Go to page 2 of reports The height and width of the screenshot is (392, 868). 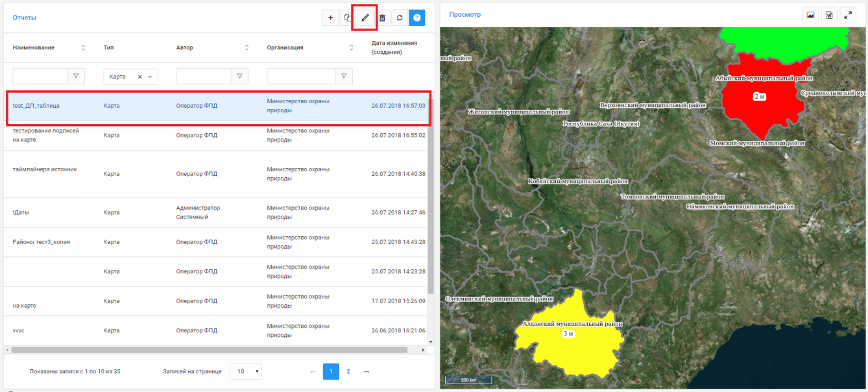[348, 372]
